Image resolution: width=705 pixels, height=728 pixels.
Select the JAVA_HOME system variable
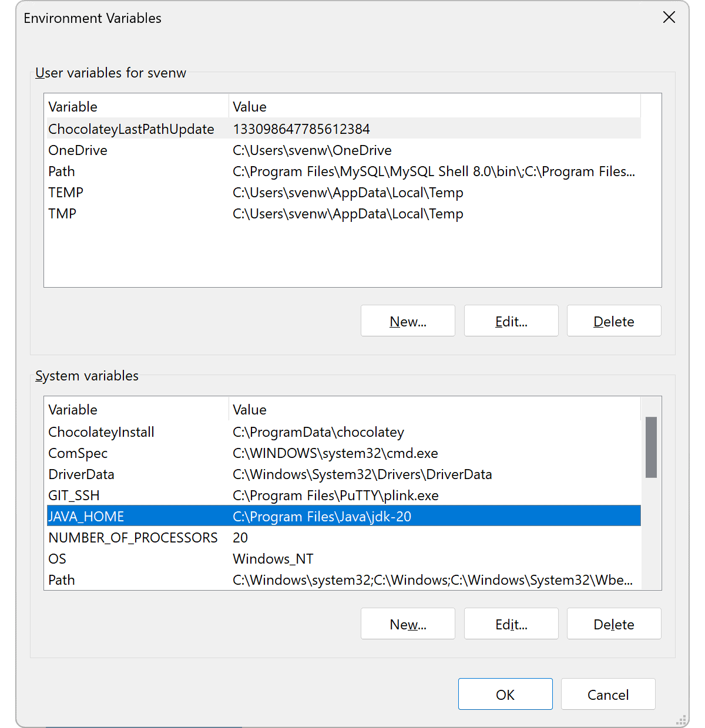click(x=176, y=516)
